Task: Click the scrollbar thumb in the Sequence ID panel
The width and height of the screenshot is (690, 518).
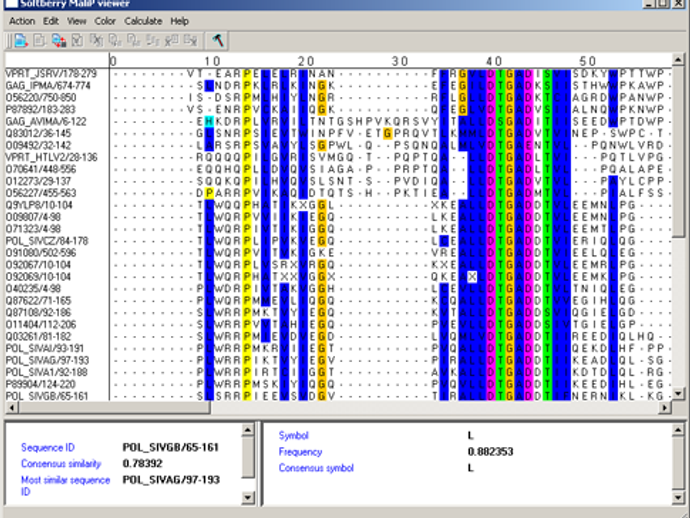Action: click(248, 456)
